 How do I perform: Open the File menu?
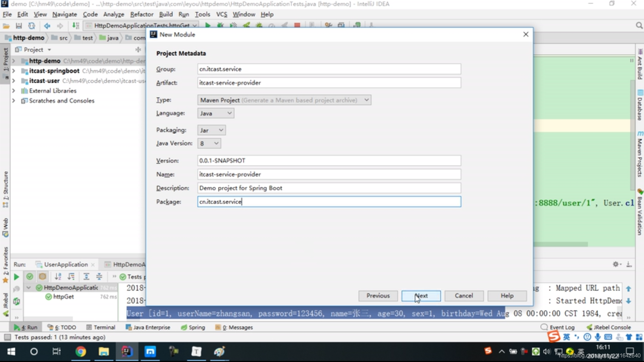click(7, 14)
